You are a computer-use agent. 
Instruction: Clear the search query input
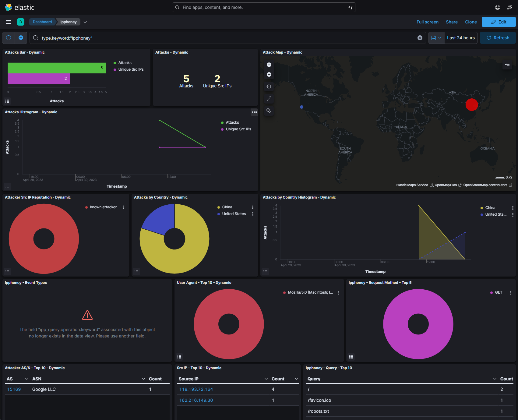point(420,38)
